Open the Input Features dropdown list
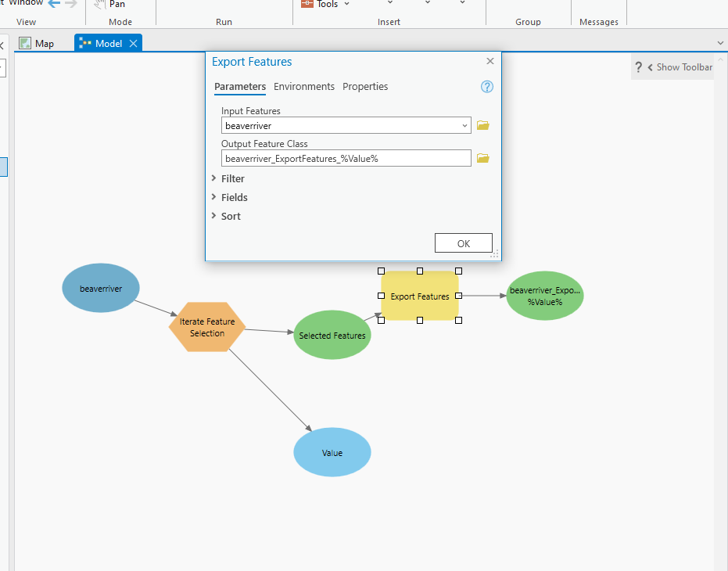 click(x=464, y=125)
